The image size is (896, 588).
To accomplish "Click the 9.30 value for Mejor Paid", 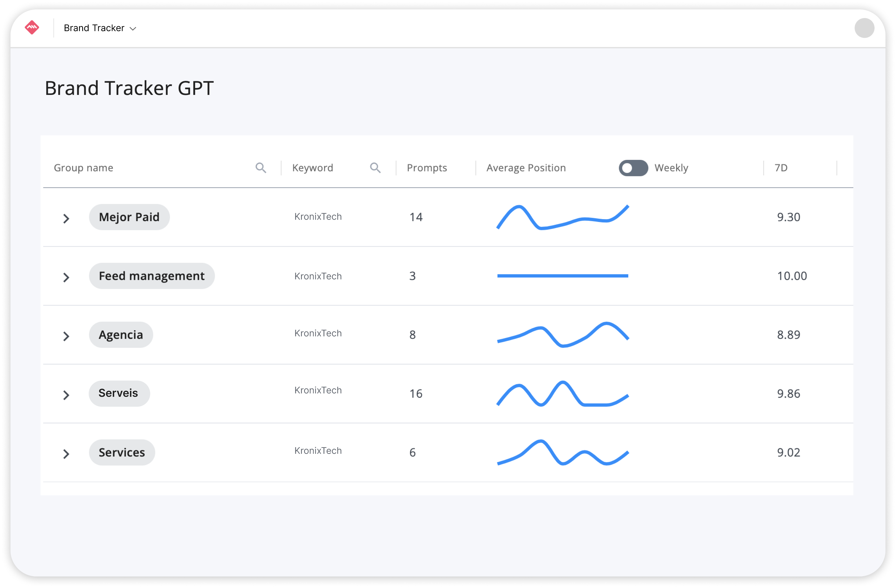I will tap(789, 217).
